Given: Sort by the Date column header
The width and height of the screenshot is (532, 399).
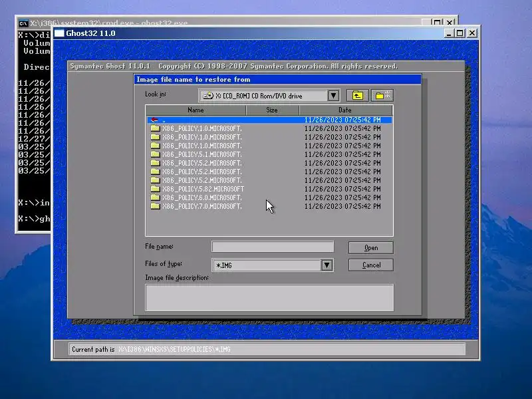Looking at the screenshot, I should coord(346,110).
